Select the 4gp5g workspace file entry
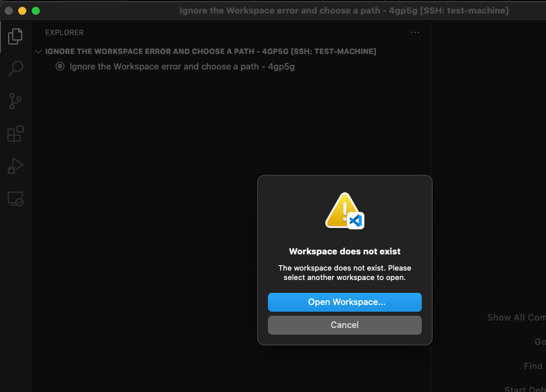The height and width of the screenshot is (392, 546). 181,66
